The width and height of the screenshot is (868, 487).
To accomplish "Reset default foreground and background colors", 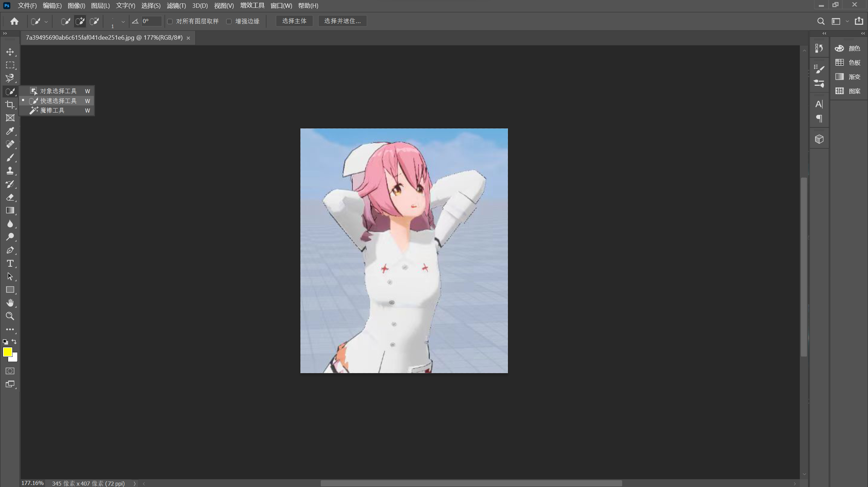I will 5,342.
